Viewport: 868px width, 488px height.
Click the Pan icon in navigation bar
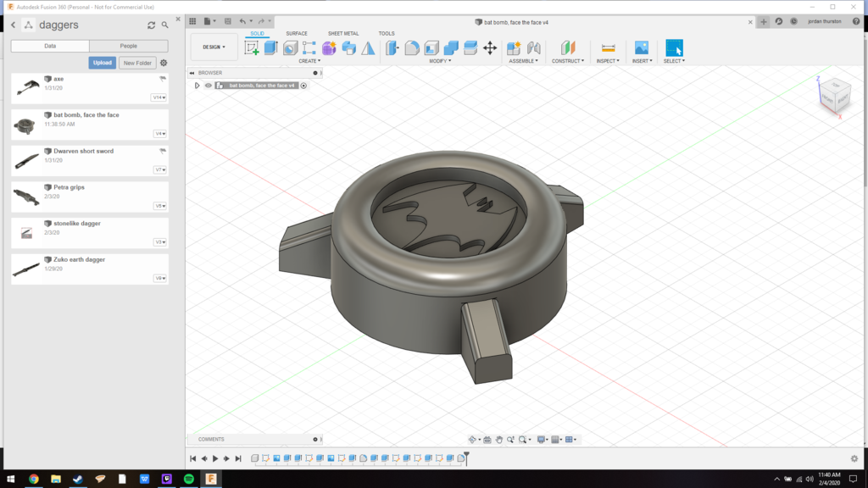[499, 439]
